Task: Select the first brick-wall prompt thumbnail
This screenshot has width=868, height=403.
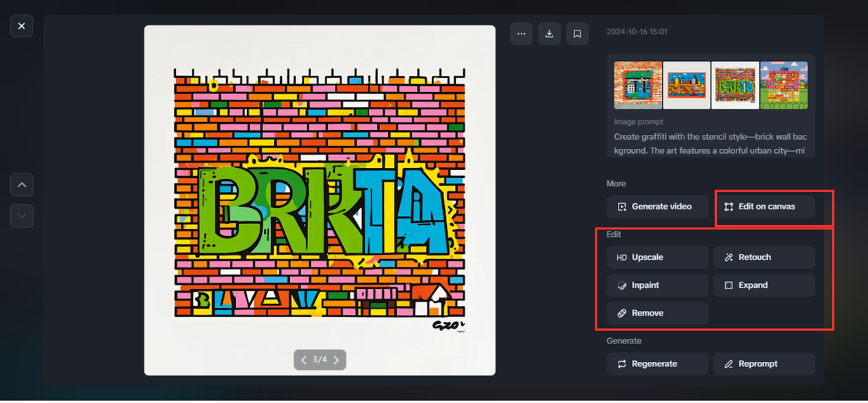Action: point(637,85)
